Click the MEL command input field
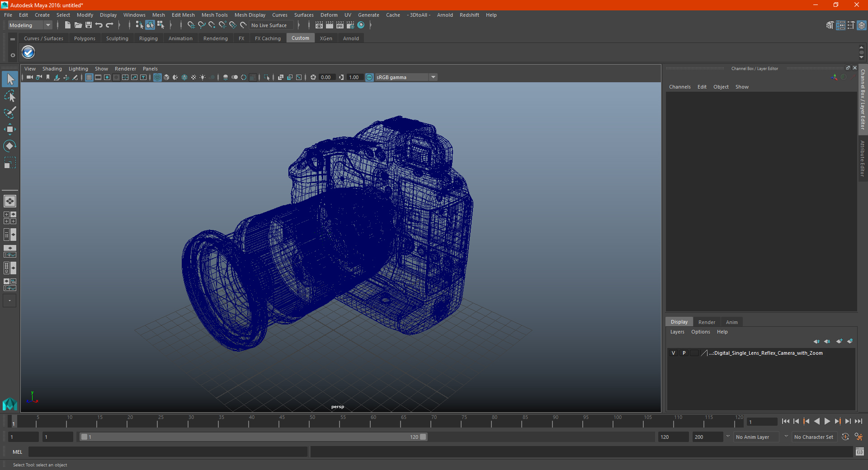 coord(168,451)
